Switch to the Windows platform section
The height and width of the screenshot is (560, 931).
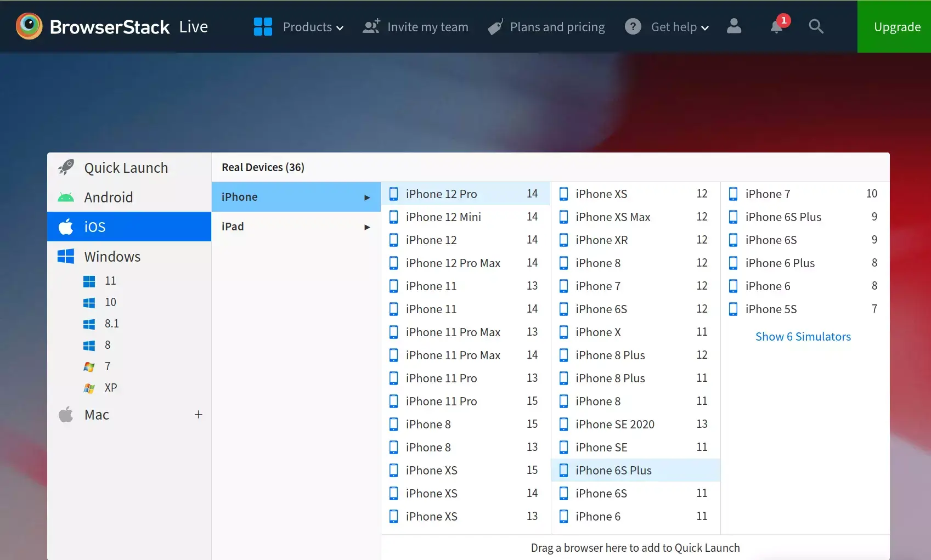tap(112, 256)
